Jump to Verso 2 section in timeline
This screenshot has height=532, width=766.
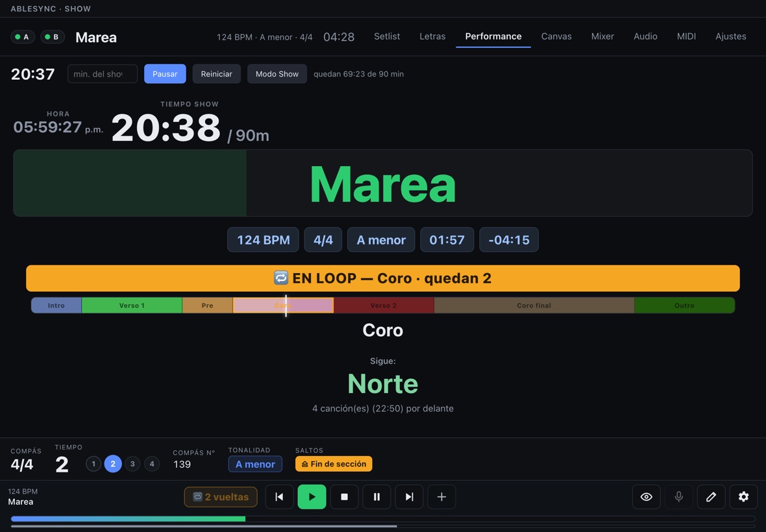[x=384, y=306]
